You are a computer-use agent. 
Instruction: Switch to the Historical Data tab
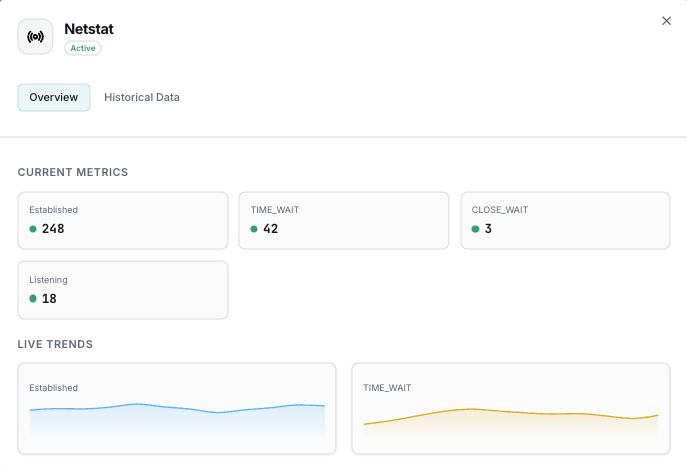142,97
